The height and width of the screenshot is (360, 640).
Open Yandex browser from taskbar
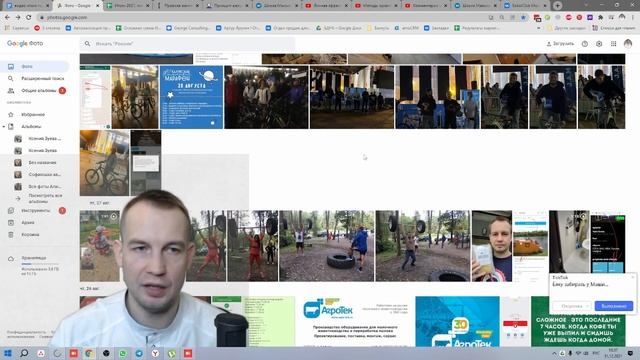tap(155, 353)
